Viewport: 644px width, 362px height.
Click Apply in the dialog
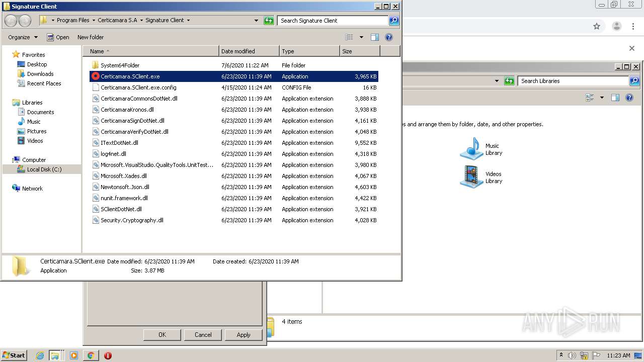tap(244, 335)
